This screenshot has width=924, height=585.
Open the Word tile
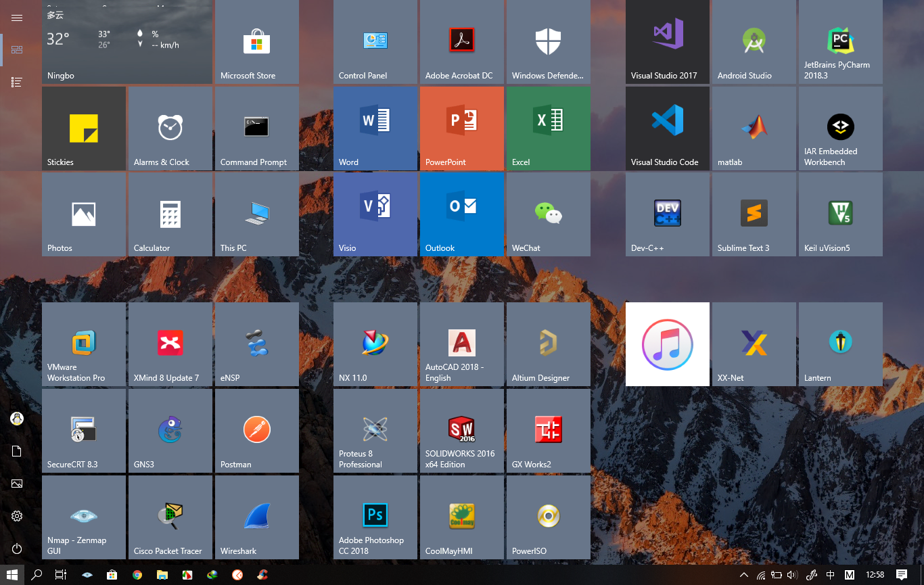(x=375, y=128)
